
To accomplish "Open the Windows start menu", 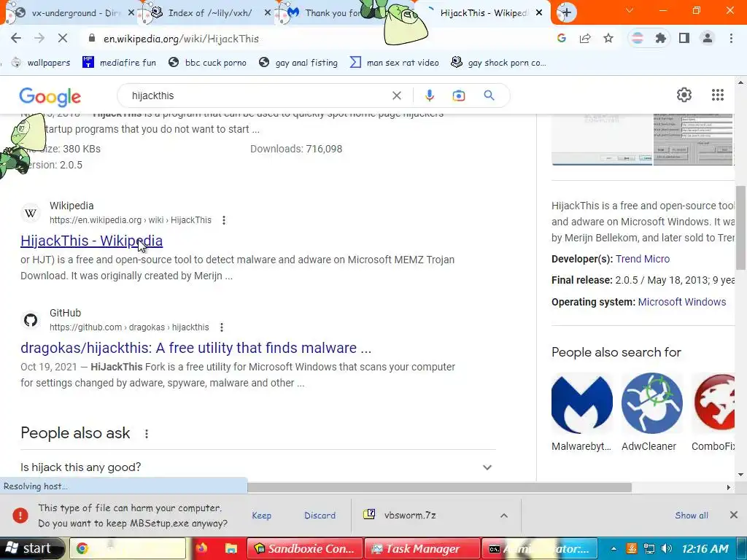I will coord(31,548).
